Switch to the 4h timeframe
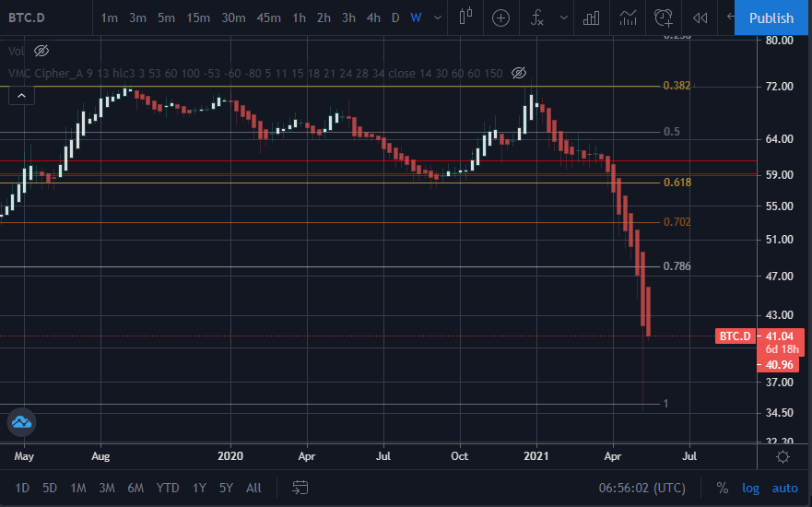 point(373,18)
